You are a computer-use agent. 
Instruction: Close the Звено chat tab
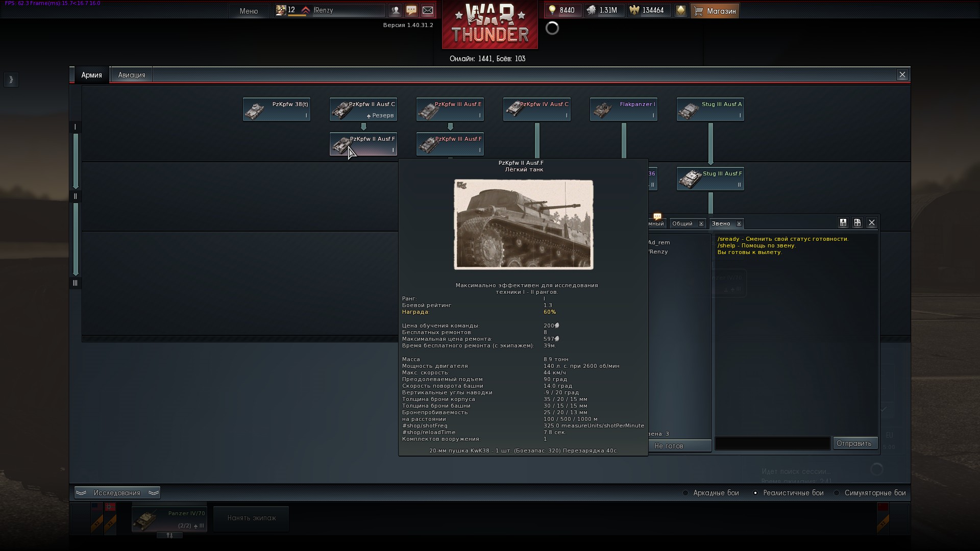point(739,224)
